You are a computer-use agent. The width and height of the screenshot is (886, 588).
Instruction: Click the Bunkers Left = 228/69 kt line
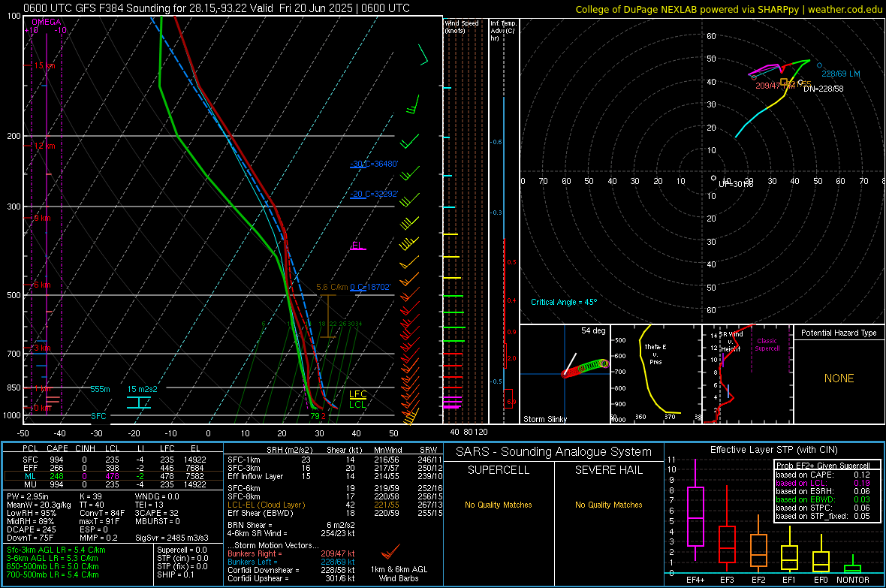click(291, 562)
